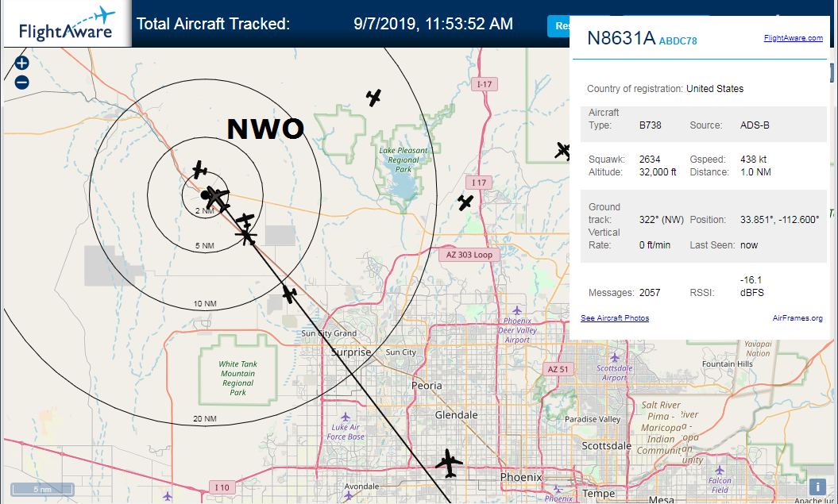Zoom in with the plus button
The image size is (838, 504).
(21, 63)
